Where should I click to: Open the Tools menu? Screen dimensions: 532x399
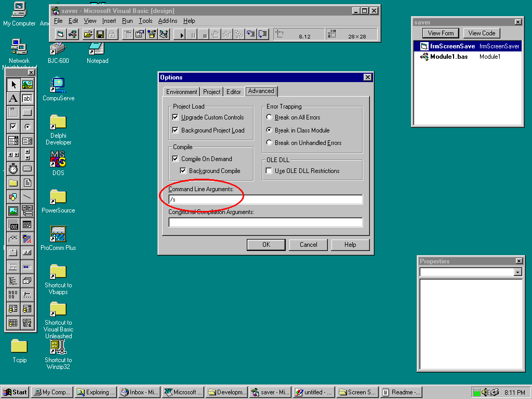pyautogui.click(x=145, y=21)
